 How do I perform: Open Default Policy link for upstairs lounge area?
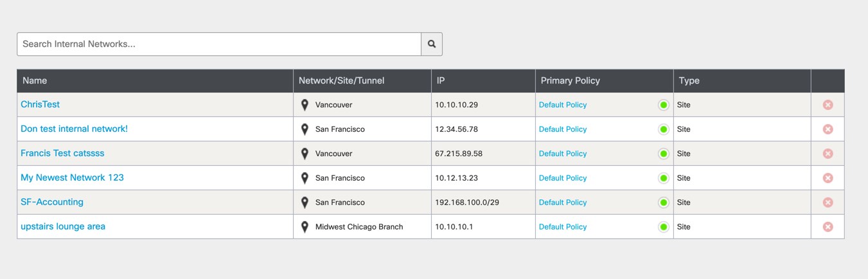point(563,227)
